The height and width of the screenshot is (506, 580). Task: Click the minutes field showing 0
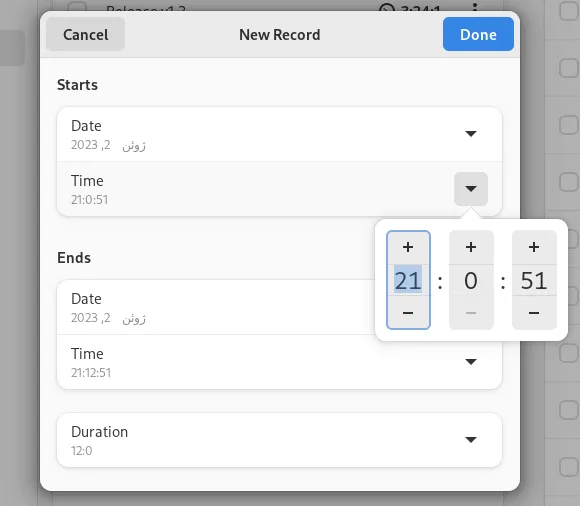tap(471, 280)
